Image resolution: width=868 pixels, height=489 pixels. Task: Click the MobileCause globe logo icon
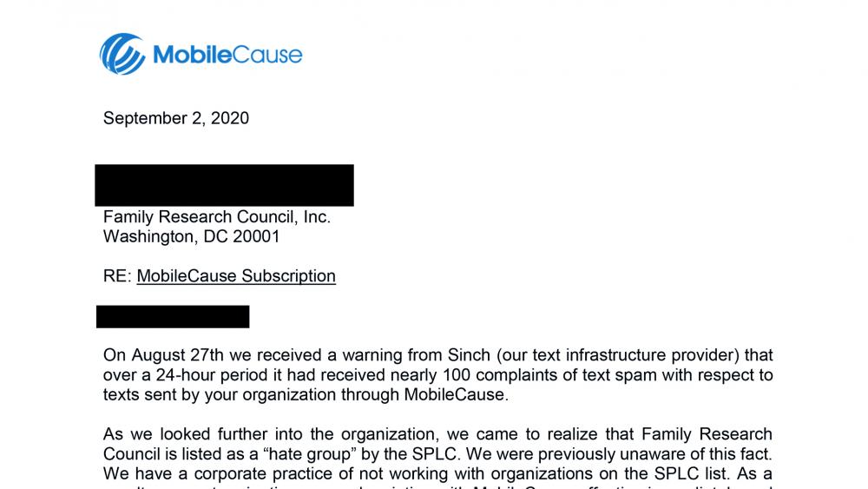pos(122,54)
